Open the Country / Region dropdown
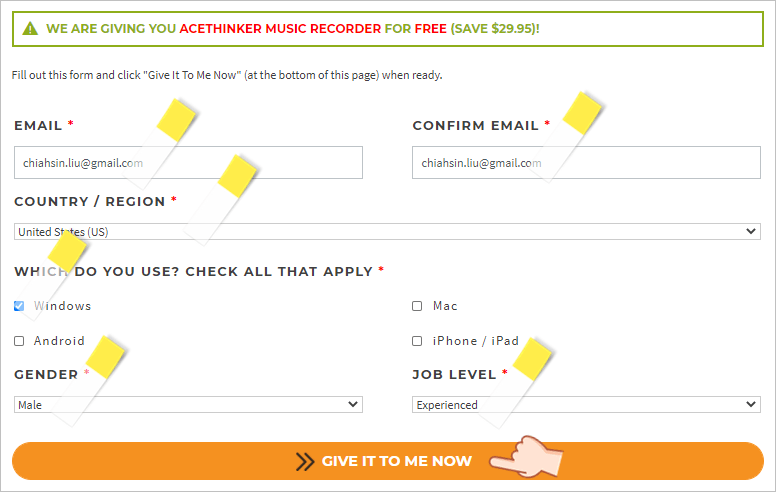Viewport: 776px width, 492px height. (387, 232)
